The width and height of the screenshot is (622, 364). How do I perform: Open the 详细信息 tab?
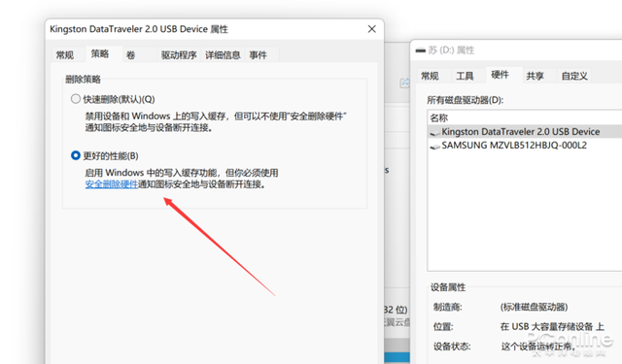(x=223, y=55)
